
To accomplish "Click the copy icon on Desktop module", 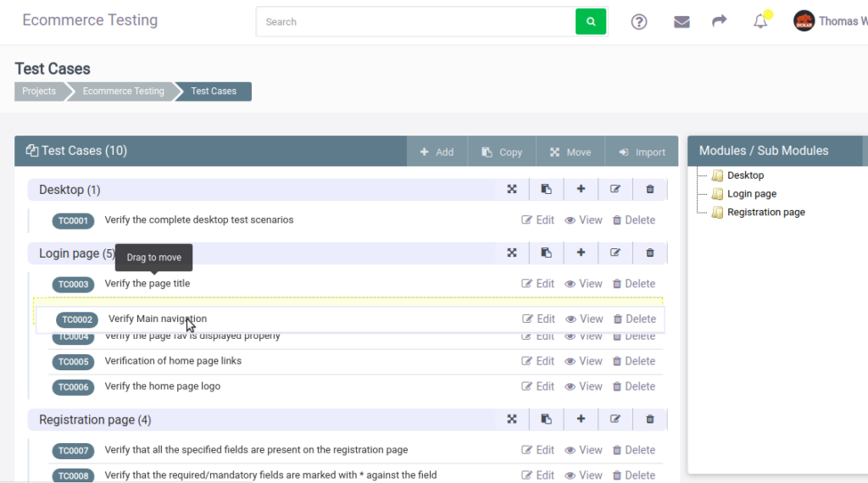I will pyautogui.click(x=546, y=189).
